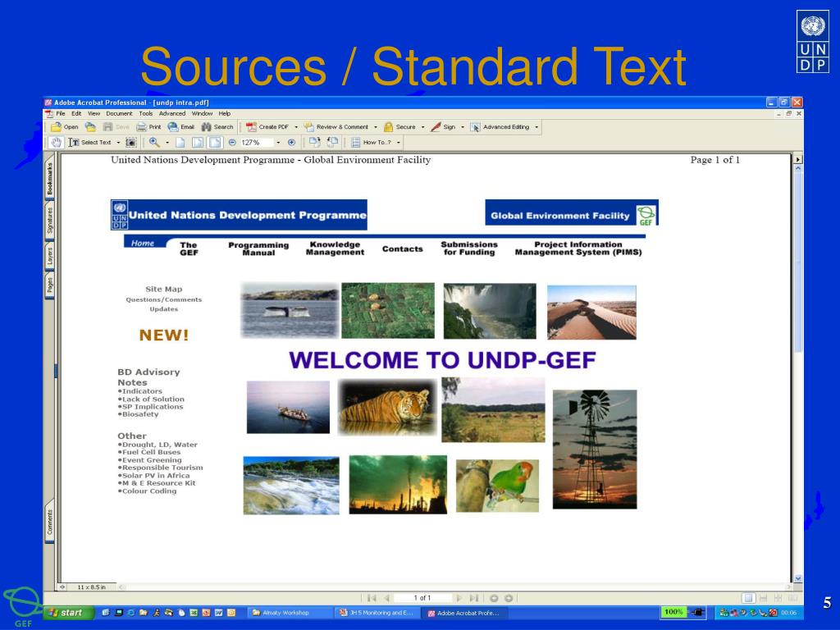Switch to JH 5 Monitoring taskbar button
Viewport: 840px width, 630px height.
(x=377, y=612)
